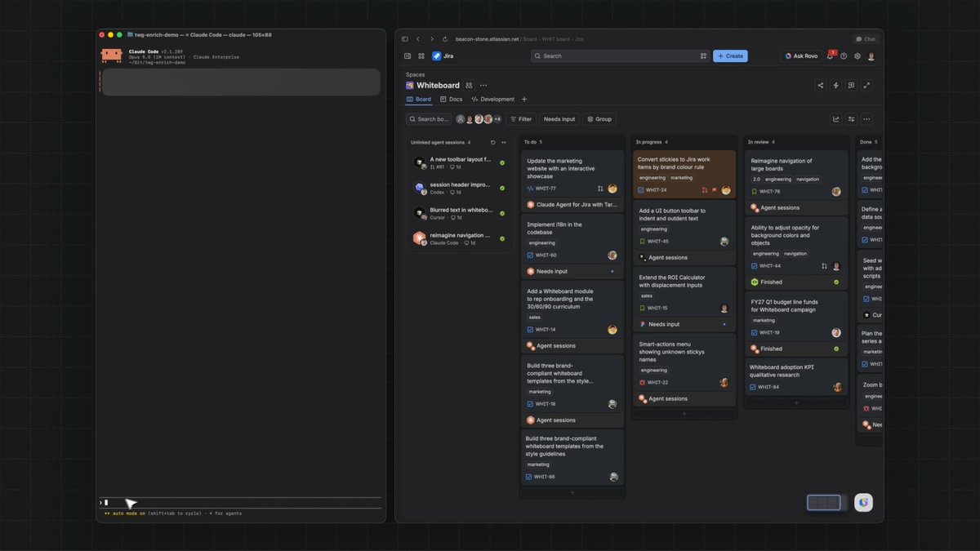Screen dimensions: 980x551
Task: Focus the Jira top Search field
Action: pos(620,56)
